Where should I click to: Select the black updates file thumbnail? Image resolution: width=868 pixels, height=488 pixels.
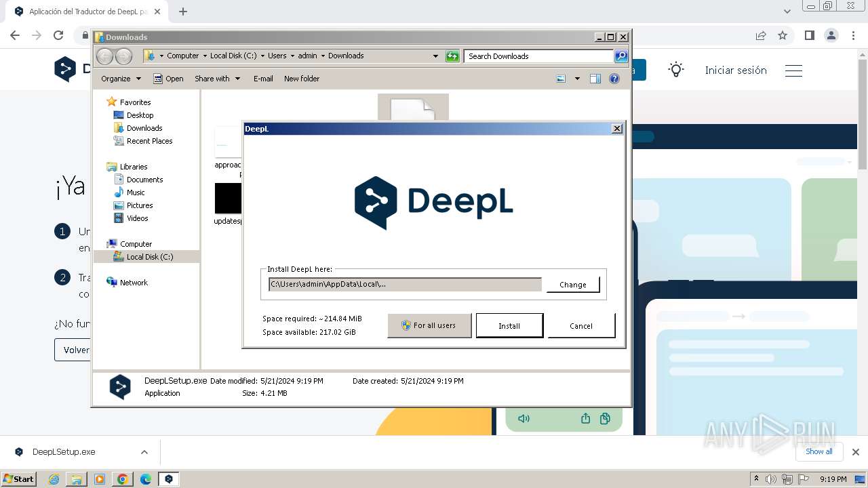click(229, 199)
